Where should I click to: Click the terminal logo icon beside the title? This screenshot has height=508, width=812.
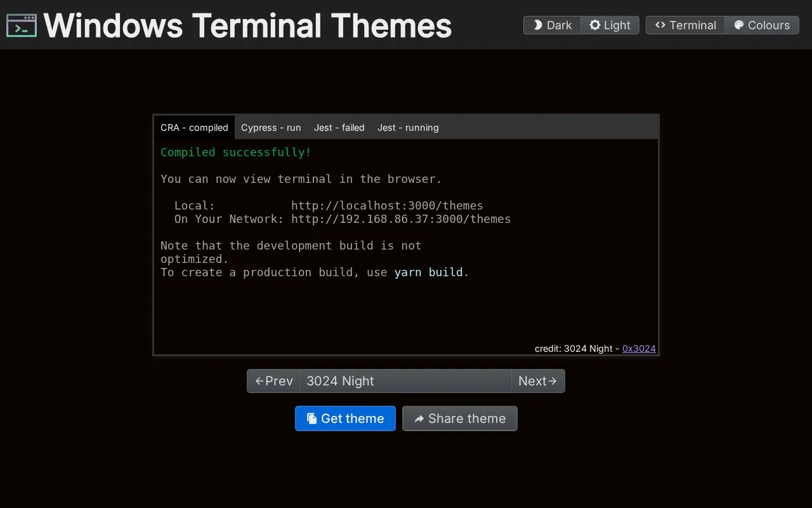point(22,25)
